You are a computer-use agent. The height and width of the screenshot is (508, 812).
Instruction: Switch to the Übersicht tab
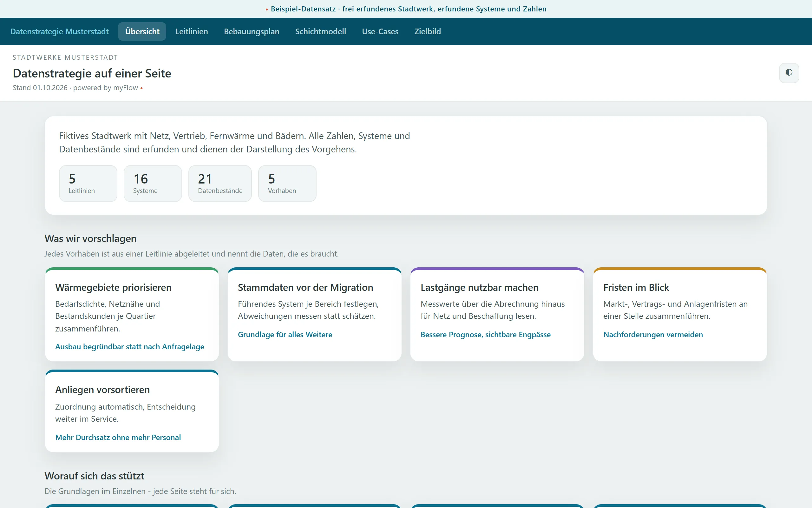tap(142, 31)
